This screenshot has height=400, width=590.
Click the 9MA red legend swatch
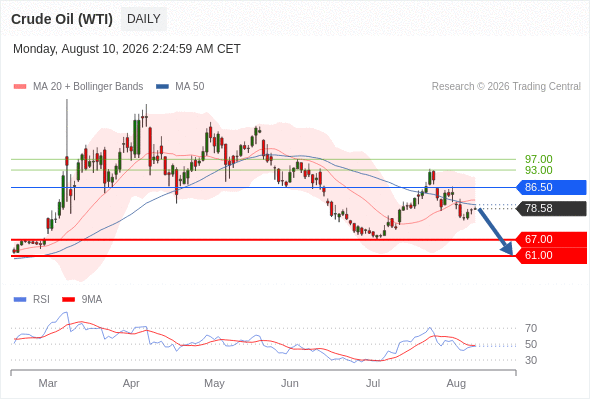pos(68,300)
